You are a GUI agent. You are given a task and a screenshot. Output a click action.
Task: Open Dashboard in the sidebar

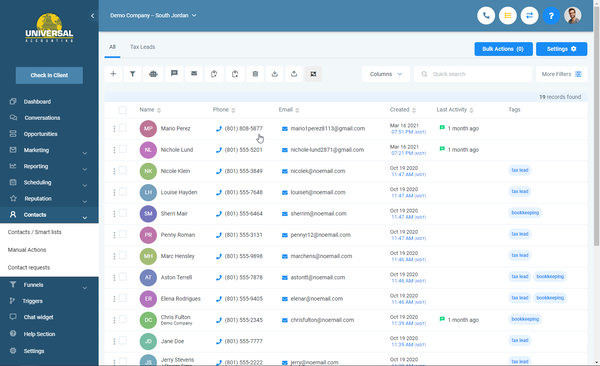37,102
